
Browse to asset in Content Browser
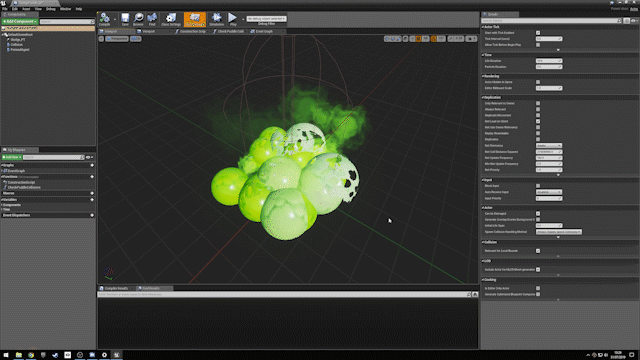(138, 19)
